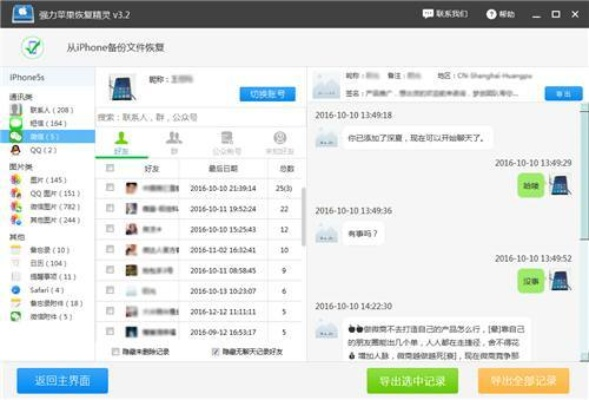
Task: Check the row dated 2016-10-11 08:58:45
Action: pos(110,269)
